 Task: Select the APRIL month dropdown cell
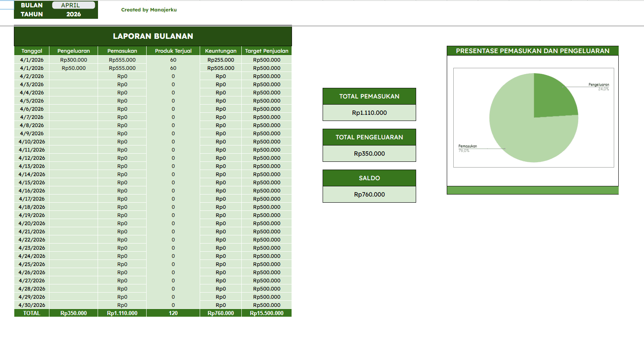pyautogui.click(x=74, y=5)
